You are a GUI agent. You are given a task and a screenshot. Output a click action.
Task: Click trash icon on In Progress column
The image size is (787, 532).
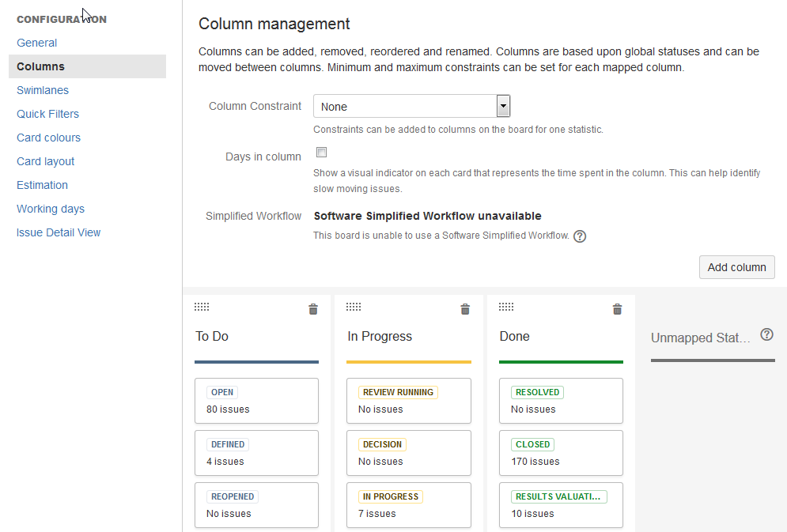(465, 309)
